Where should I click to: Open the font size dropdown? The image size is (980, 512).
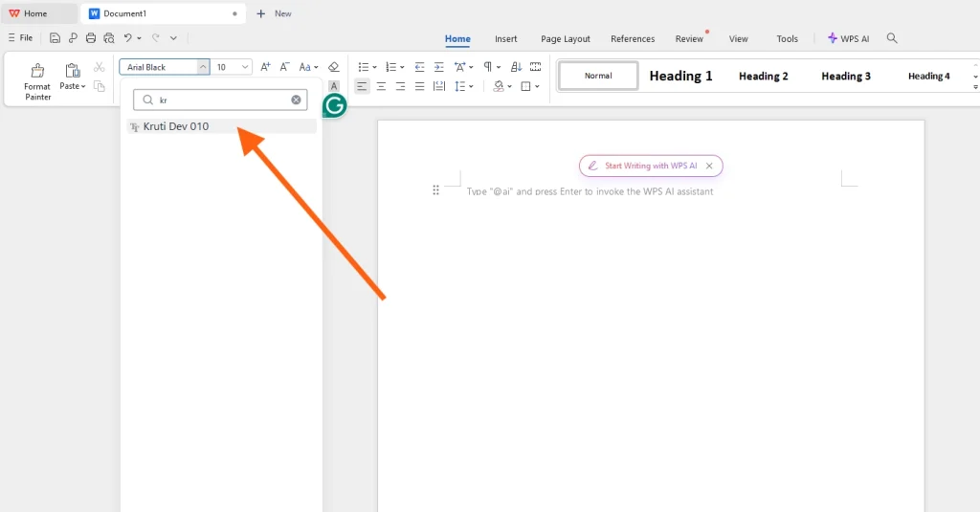click(x=245, y=67)
